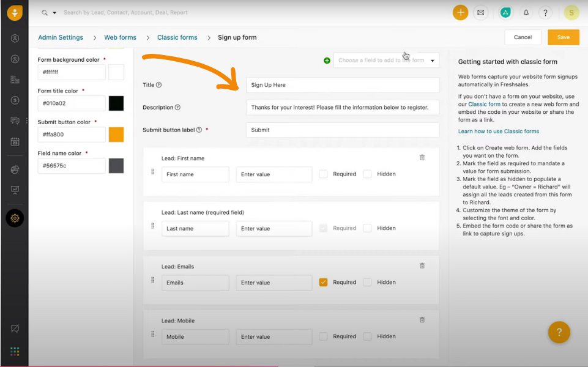Click the Submit button label input
The image size is (588, 367).
343,130
